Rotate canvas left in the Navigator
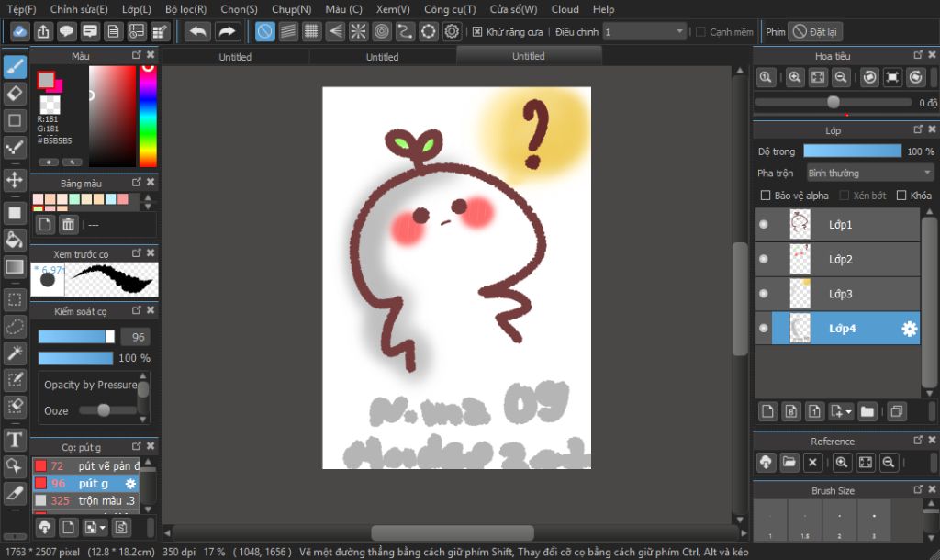This screenshot has width=940, height=560. [x=869, y=77]
